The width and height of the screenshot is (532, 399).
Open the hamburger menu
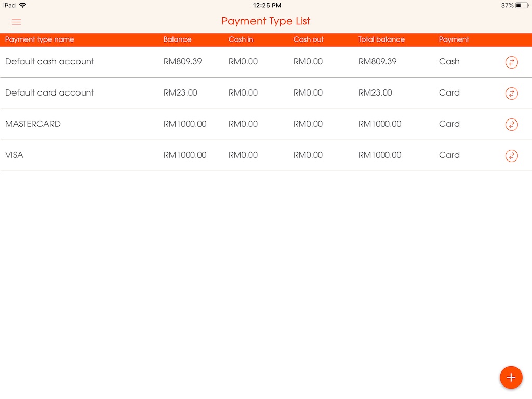(x=16, y=22)
